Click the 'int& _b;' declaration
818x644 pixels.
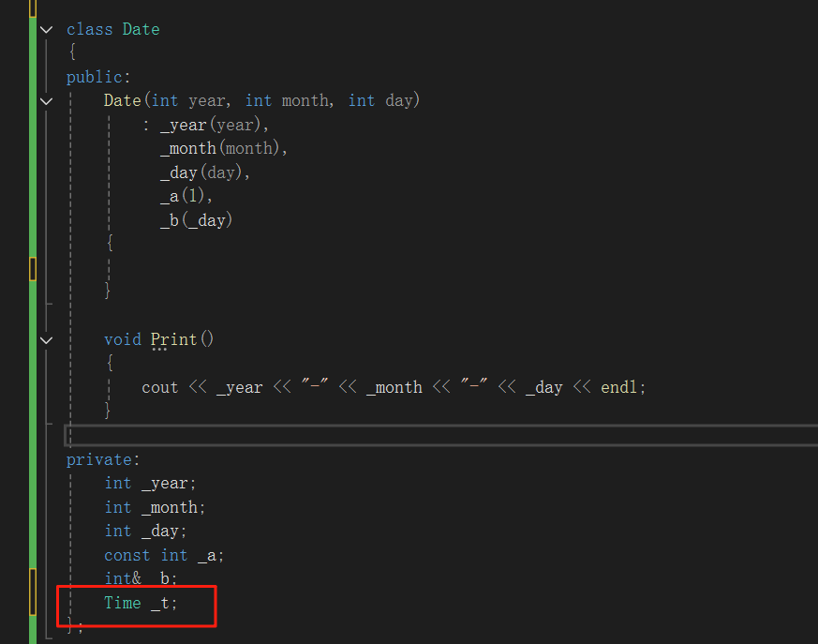[x=141, y=578]
